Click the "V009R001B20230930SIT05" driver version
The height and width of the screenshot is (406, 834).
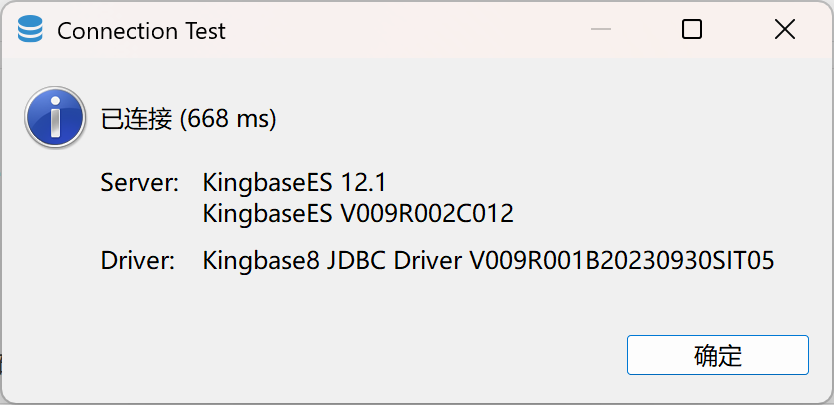(x=622, y=262)
